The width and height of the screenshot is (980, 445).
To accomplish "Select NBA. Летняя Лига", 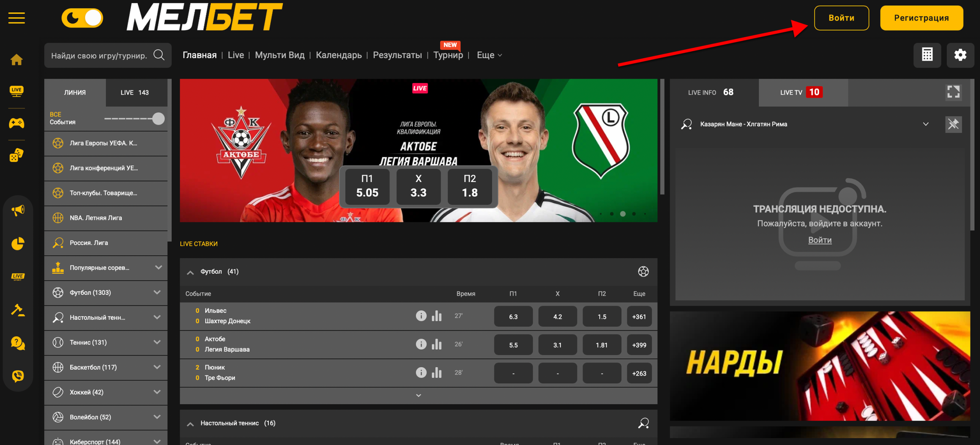I will click(x=106, y=218).
